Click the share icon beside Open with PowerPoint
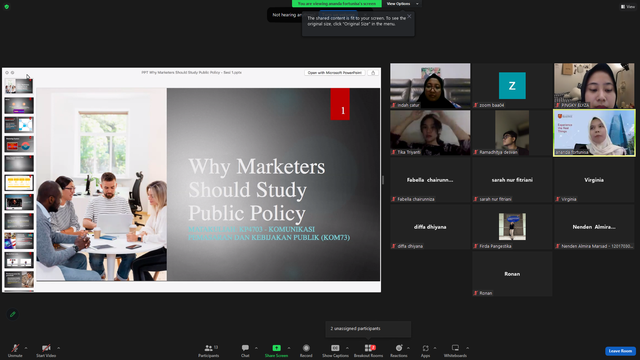Screen dimensions: 640x360 [373, 73]
